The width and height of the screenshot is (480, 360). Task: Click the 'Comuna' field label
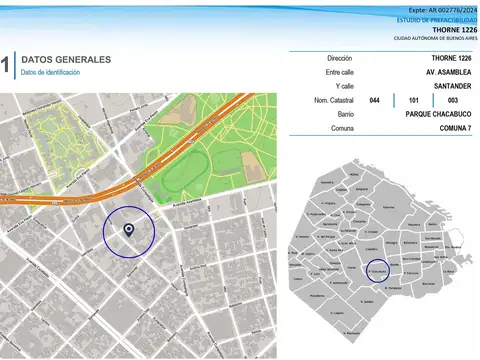click(342, 128)
